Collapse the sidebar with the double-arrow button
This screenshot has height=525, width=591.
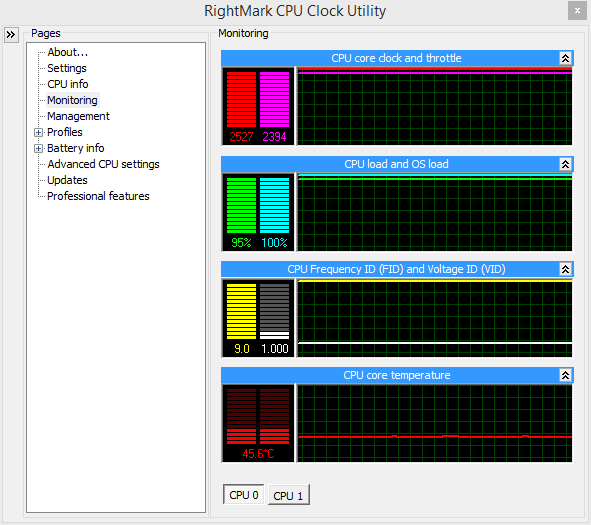(11, 35)
